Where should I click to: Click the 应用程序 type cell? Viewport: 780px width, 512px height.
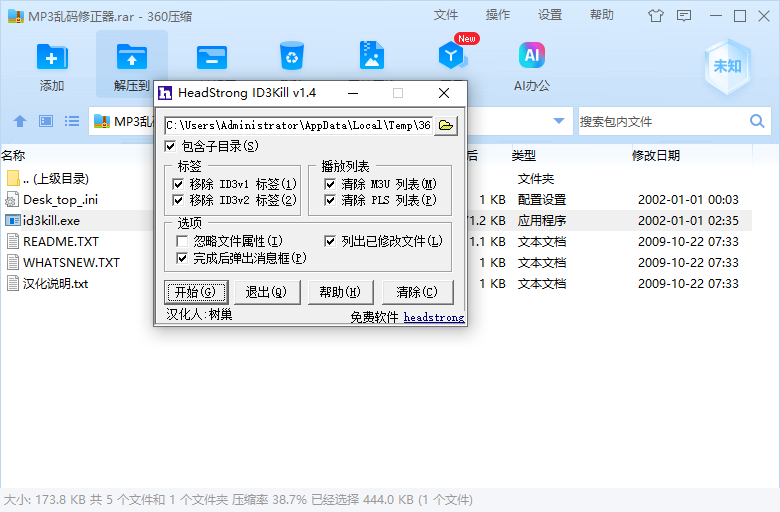(542, 220)
